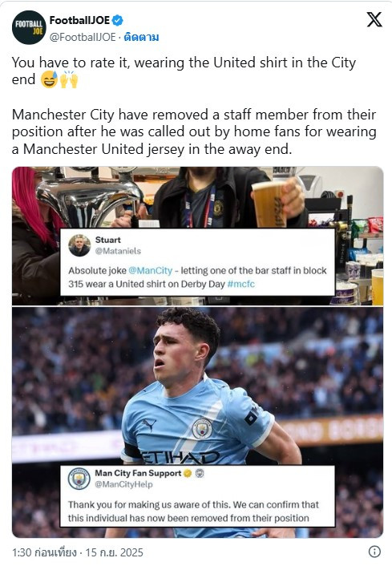Click the FootballJOE profile avatar

click(29, 27)
